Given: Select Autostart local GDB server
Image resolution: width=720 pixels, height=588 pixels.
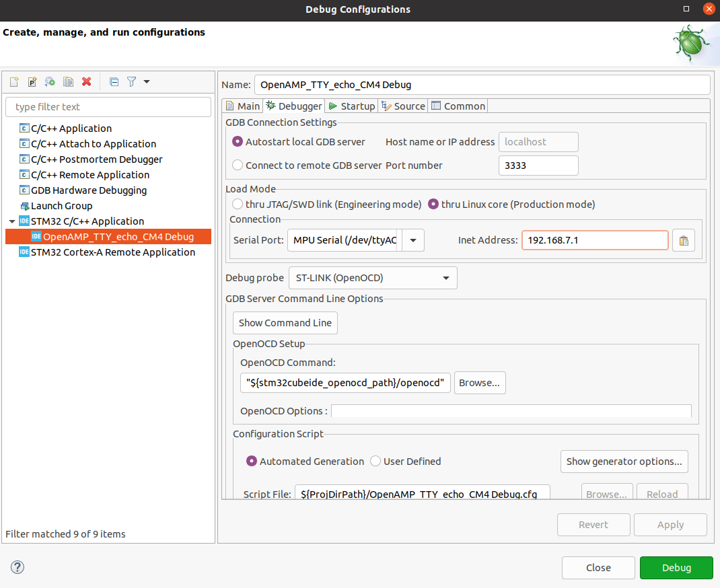Looking at the screenshot, I should coord(299,142).
